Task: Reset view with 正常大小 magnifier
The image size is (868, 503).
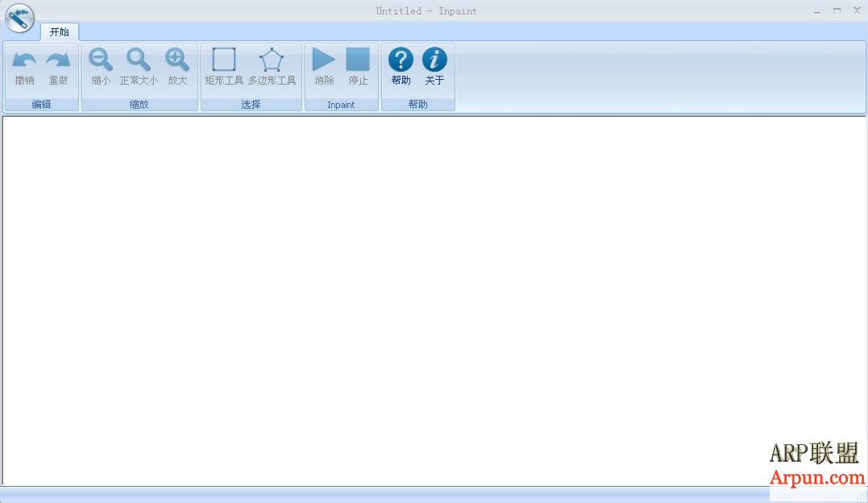Action: [x=139, y=68]
